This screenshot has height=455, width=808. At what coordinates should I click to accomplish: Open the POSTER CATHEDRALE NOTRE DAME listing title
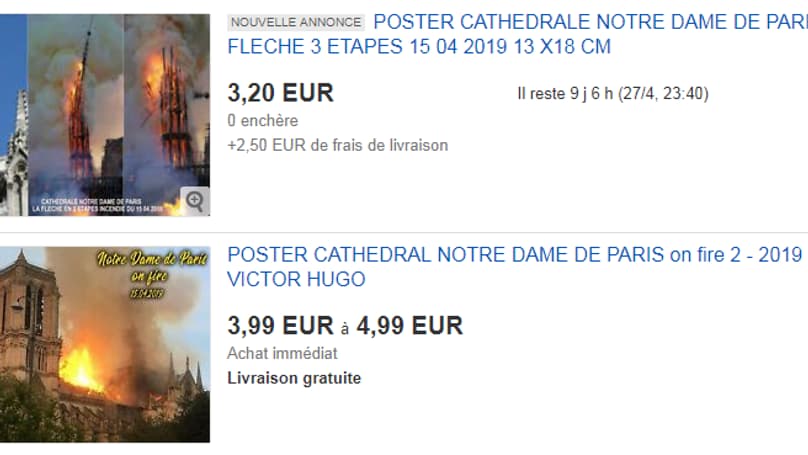point(517,34)
